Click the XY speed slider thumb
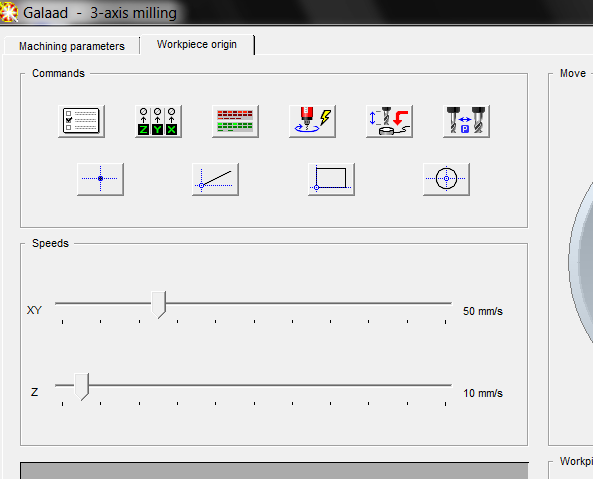The width and height of the screenshot is (593, 479). pyautogui.click(x=158, y=305)
